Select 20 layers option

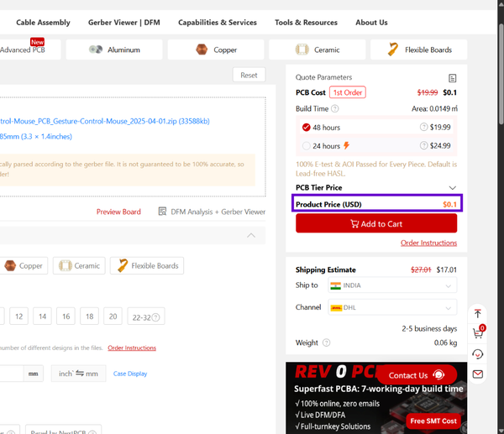pyautogui.click(x=113, y=316)
